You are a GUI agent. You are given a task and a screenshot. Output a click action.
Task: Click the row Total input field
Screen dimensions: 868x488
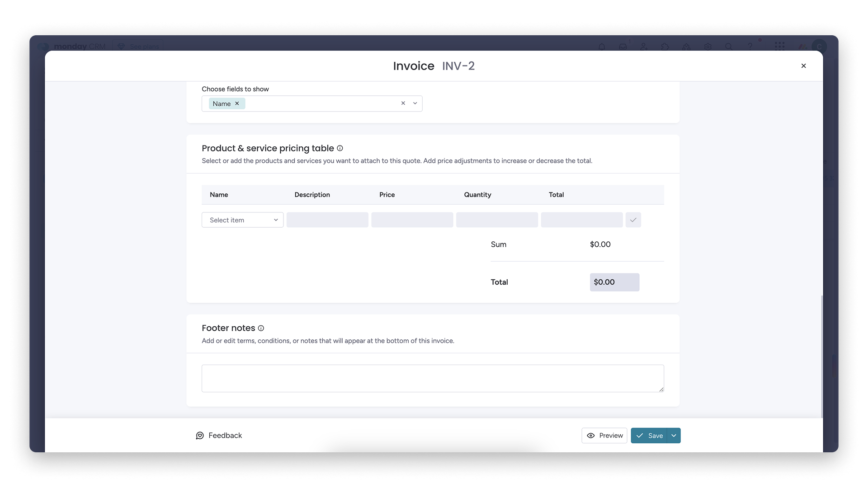(x=582, y=220)
